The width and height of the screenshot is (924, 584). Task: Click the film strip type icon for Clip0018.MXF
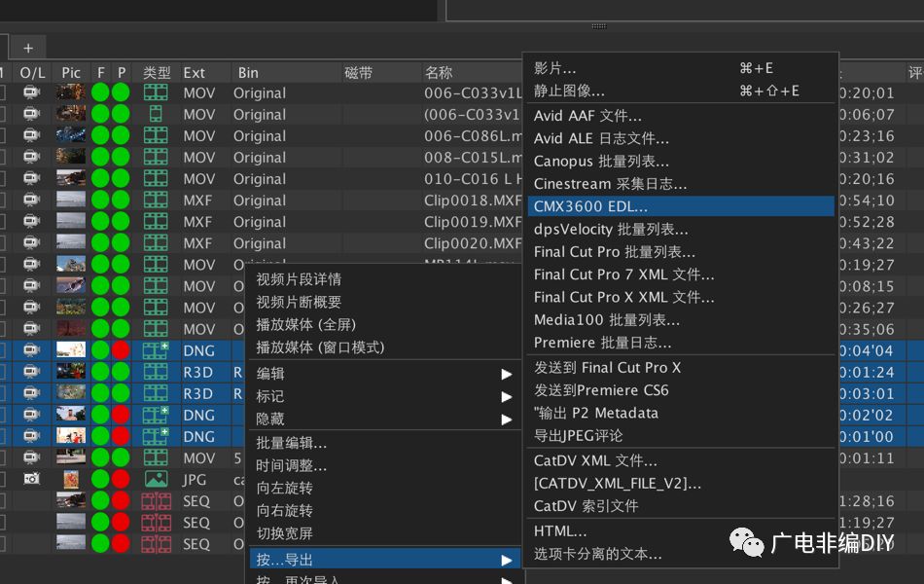pyautogui.click(x=156, y=200)
